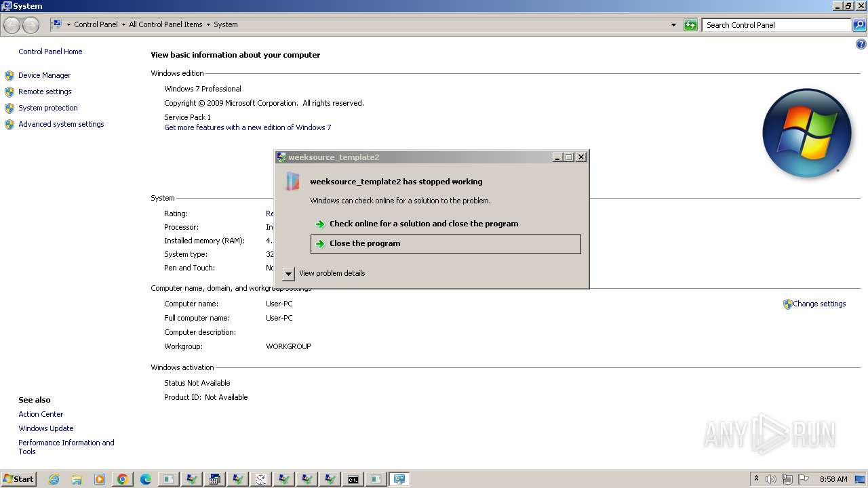Click Change settings link
This screenshot has width=868, height=488.
click(x=819, y=304)
